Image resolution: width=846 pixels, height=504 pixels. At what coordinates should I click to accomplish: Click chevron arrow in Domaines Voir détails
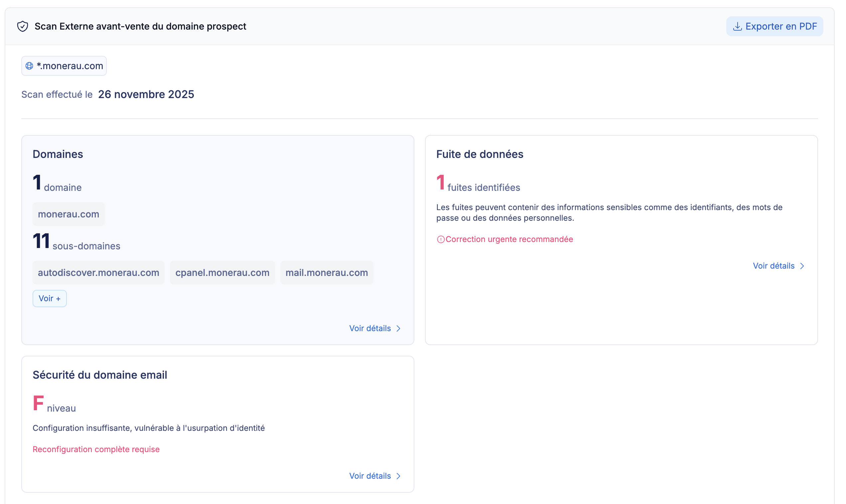point(398,328)
